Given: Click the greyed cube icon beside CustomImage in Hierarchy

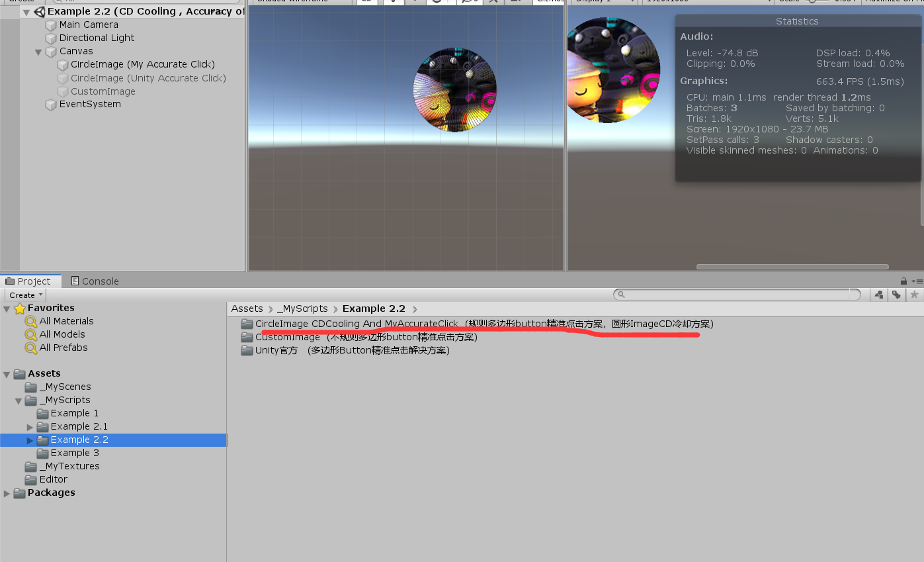Looking at the screenshot, I should click(63, 91).
